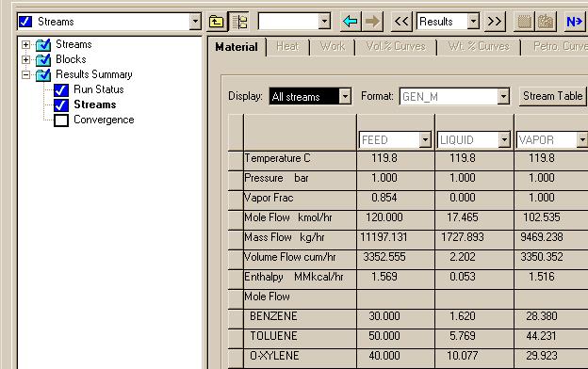Screen dimensions: 588x369
Task: Collapse the Results Summary node
Action: (x=25, y=75)
